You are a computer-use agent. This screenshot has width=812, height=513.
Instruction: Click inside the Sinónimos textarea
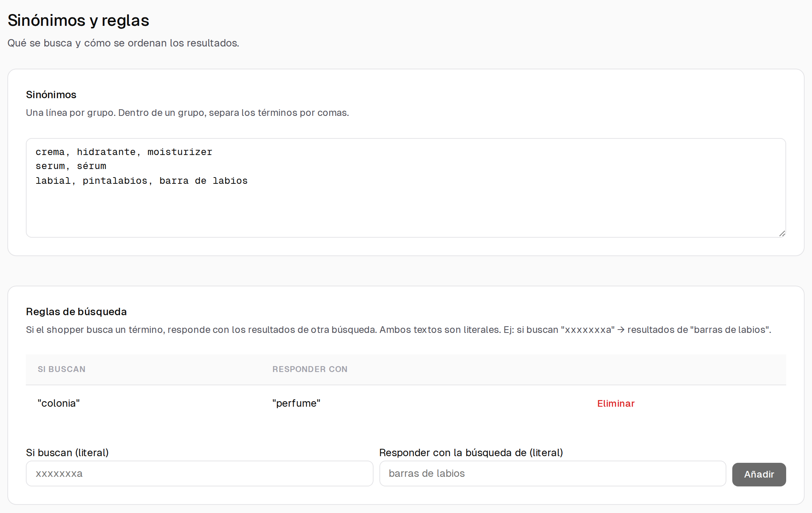tap(406, 188)
